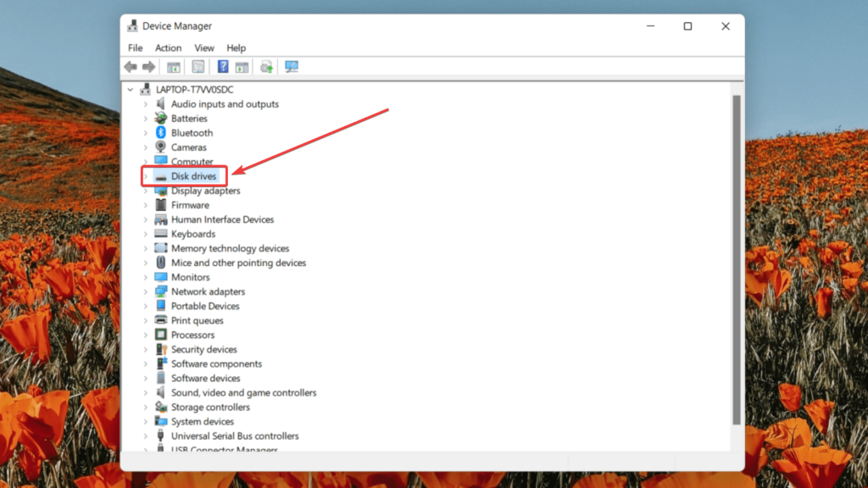
Task: Click the Network adapters category icon
Action: 162,291
